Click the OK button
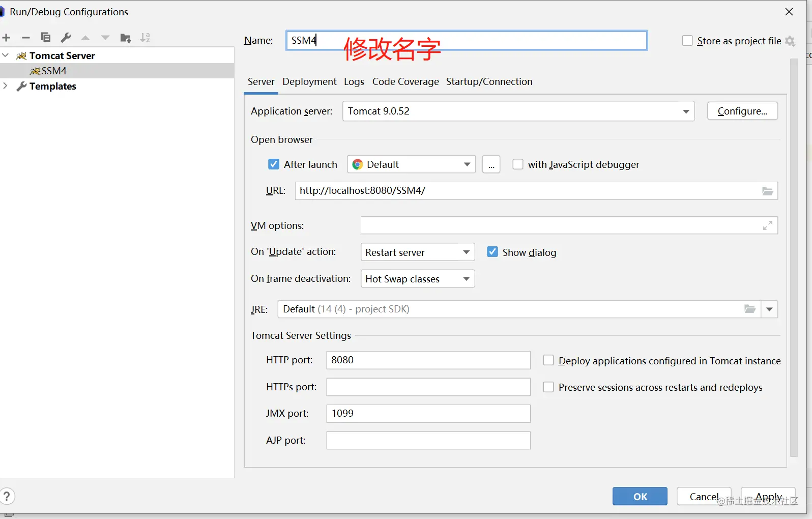 point(640,496)
